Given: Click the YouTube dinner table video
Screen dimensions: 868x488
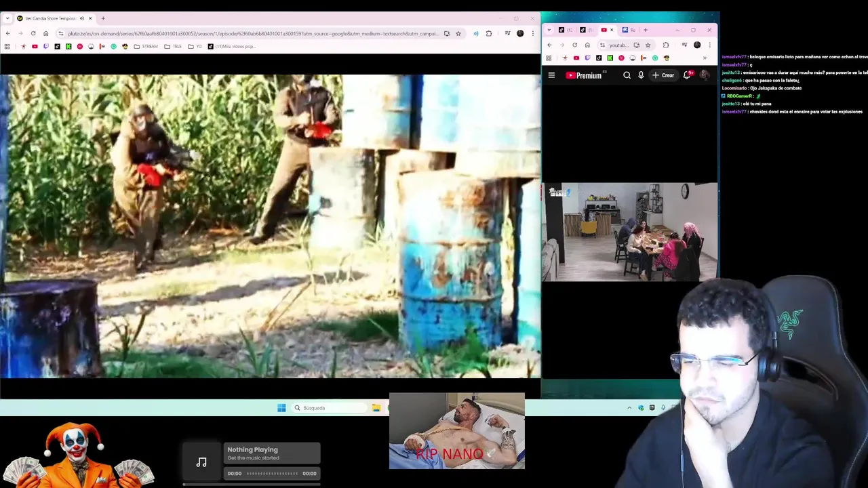Looking at the screenshot, I should [630, 231].
